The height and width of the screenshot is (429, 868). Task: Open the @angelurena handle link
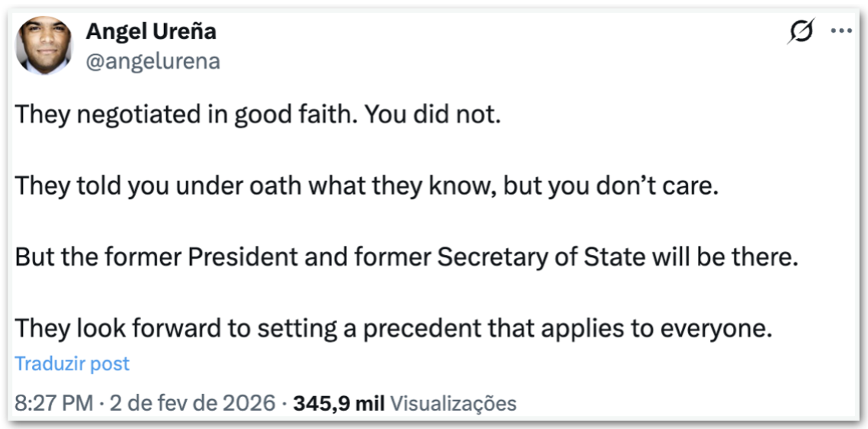click(x=153, y=61)
